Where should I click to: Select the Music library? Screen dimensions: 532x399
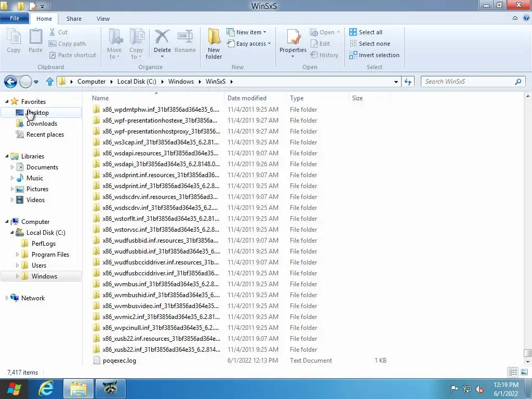click(35, 178)
